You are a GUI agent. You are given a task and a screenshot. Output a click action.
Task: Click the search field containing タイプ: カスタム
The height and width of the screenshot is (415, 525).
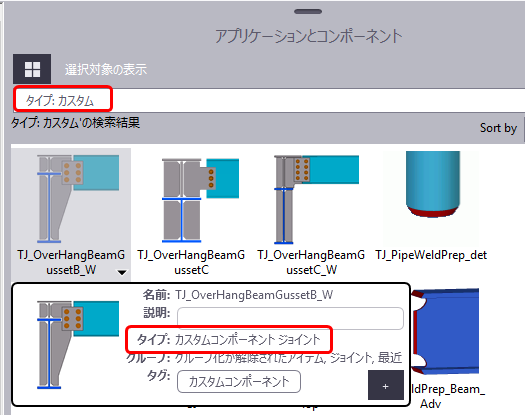coord(269,100)
